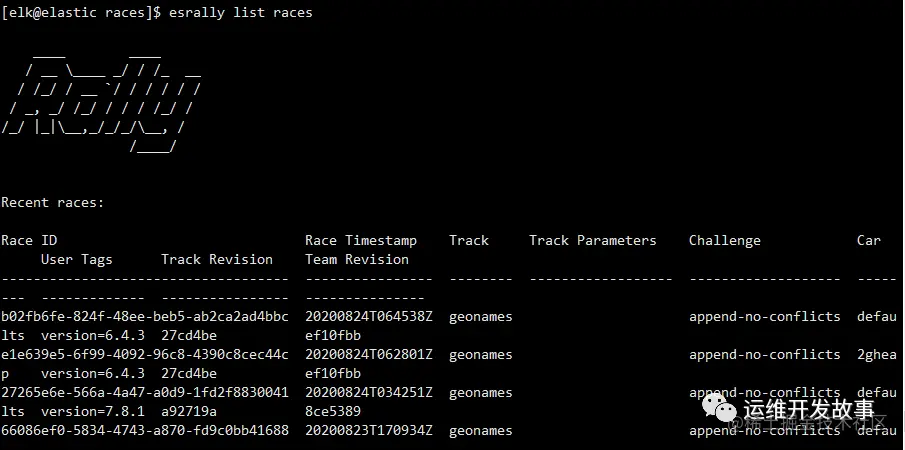
Task: Click the "Race Timestamp" column header
Action: click(x=361, y=241)
